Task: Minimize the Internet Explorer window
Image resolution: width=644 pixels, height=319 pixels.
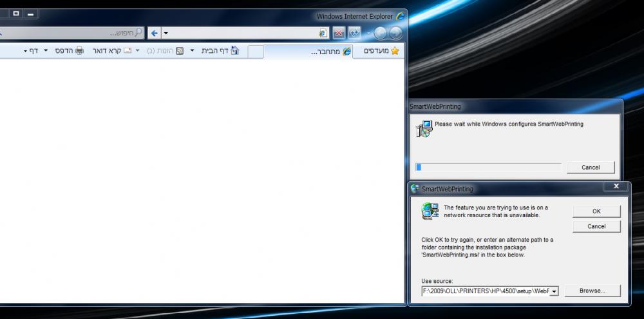Action: coord(30,14)
